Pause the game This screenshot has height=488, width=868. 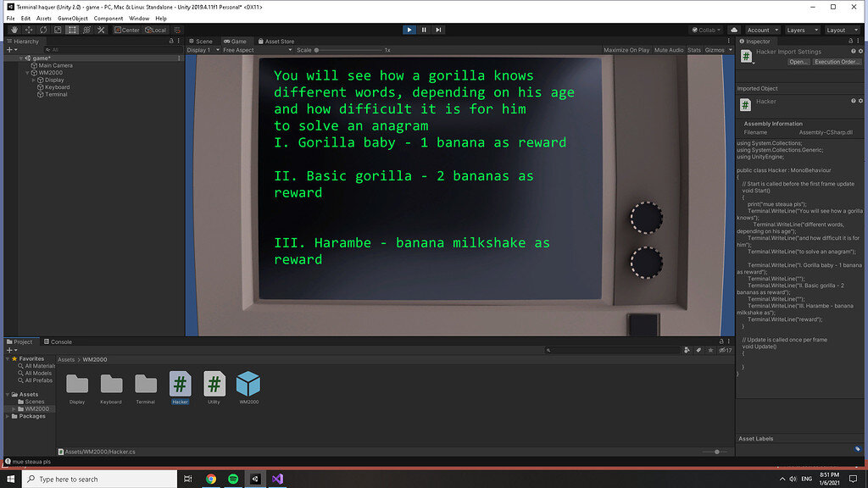point(424,30)
